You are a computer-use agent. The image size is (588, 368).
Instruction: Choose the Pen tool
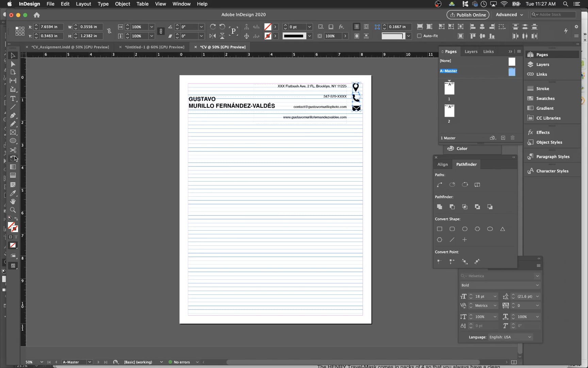pos(13,116)
